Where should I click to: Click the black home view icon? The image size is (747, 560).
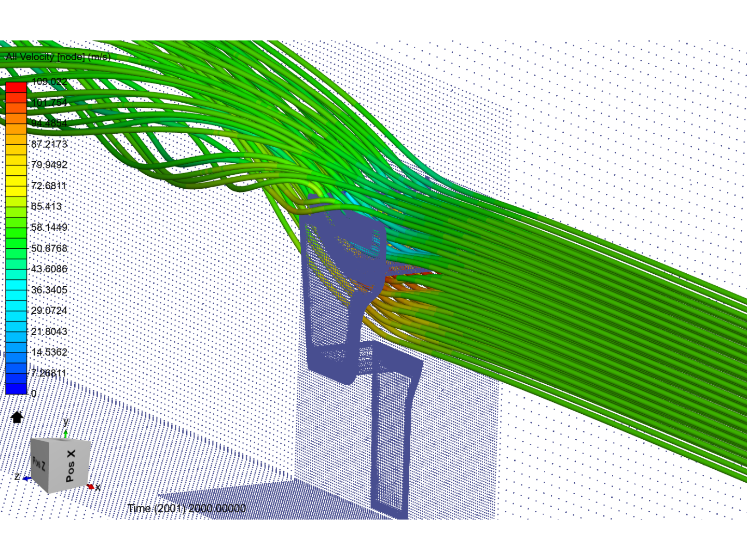[x=17, y=416]
